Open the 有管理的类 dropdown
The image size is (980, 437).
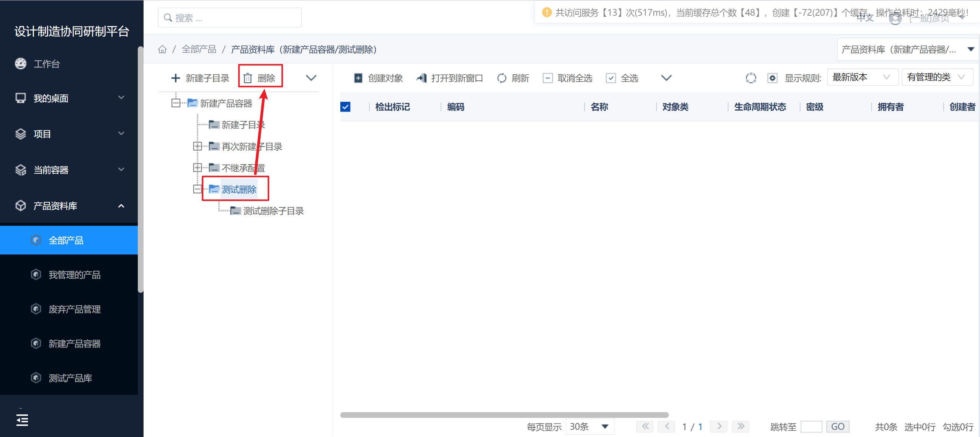point(937,77)
